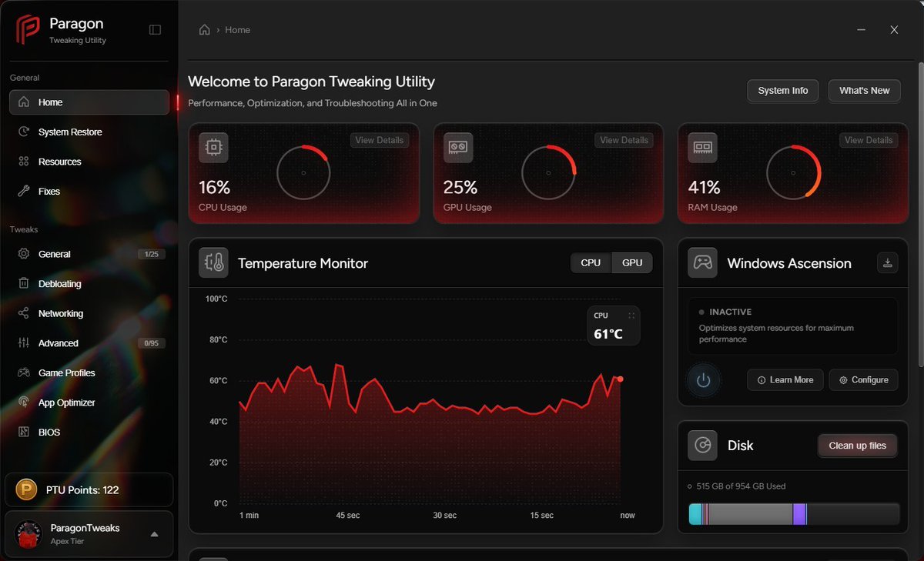Click the tooltip drag handle dots

[631, 316]
